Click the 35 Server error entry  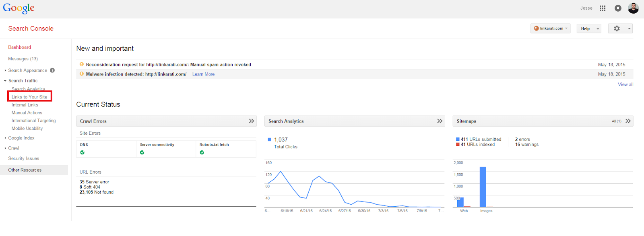tap(94, 182)
